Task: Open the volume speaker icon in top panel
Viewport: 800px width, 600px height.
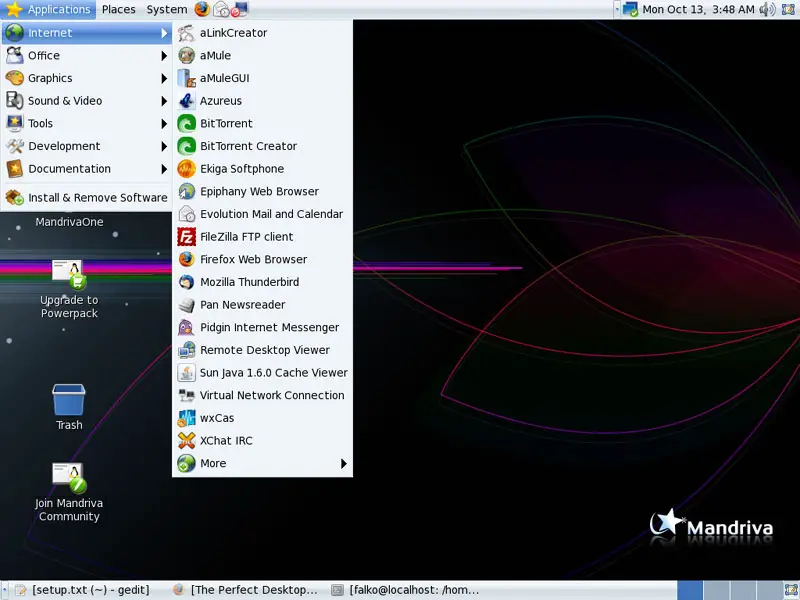Action: 767,9
